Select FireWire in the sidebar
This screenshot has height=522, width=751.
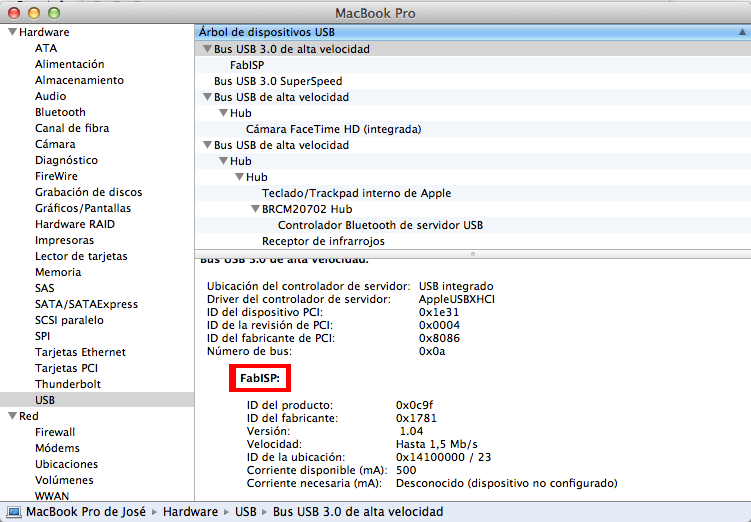point(56,176)
